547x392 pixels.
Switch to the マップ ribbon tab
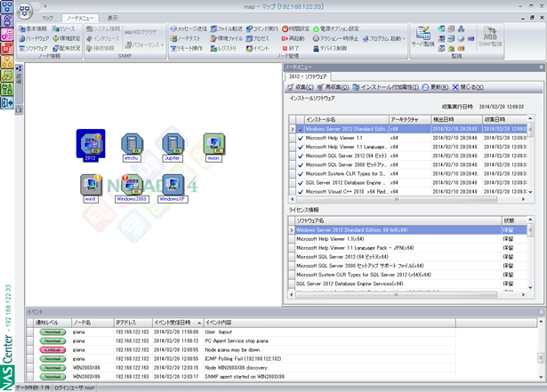coord(47,18)
